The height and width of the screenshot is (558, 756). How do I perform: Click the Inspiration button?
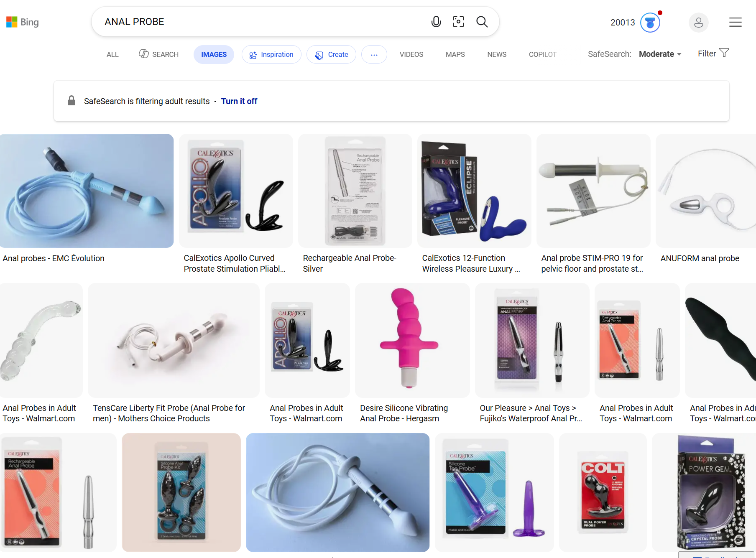tap(271, 54)
